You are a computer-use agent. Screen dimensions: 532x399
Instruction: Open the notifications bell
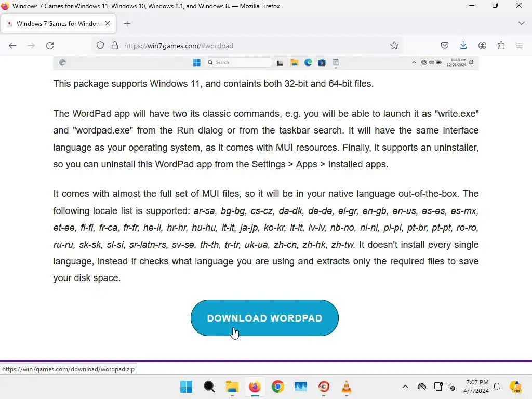[x=497, y=387]
